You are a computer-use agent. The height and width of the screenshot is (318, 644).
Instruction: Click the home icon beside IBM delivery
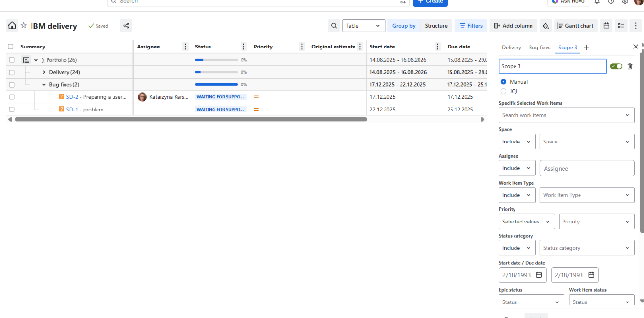(x=12, y=26)
